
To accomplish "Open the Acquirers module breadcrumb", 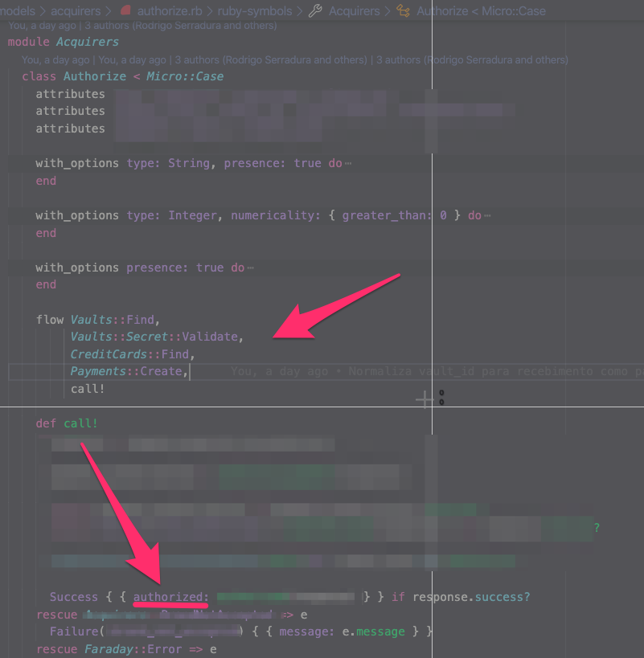I will pyautogui.click(x=354, y=11).
